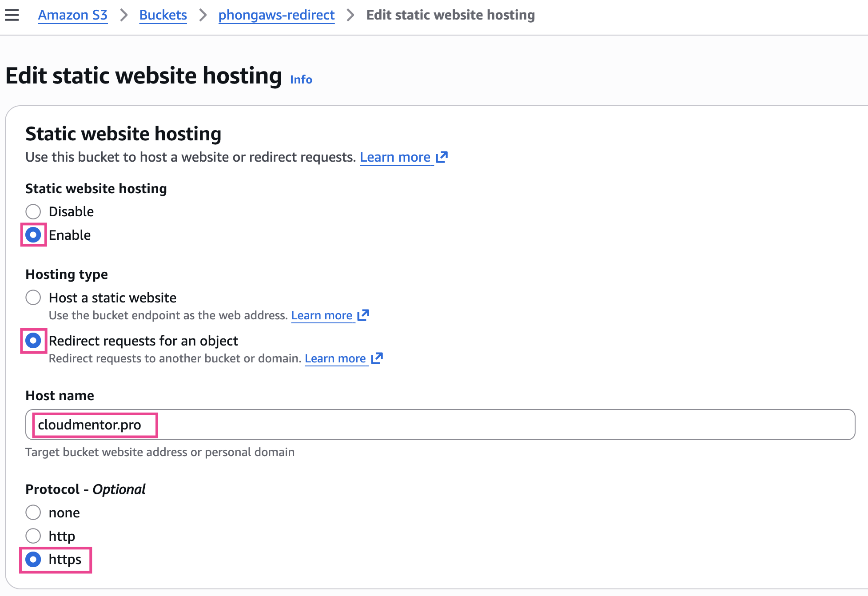Go to the Buckets breadcrumb

[x=163, y=15]
